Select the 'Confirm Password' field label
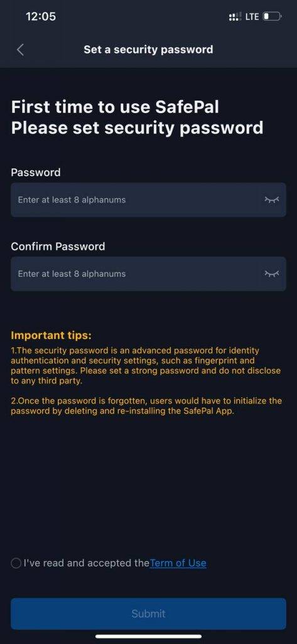This screenshot has height=644, width=297. pos(58,247)
